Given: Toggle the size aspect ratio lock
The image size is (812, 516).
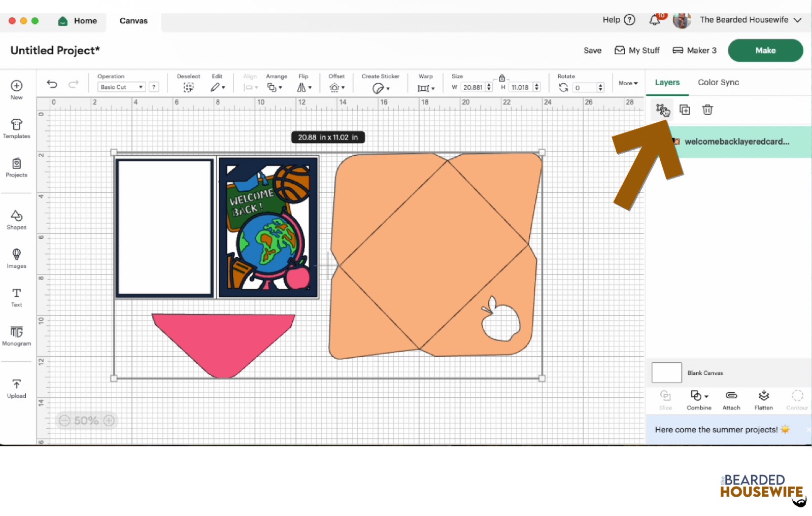Looking at the screenshot, I should (501, 79).
